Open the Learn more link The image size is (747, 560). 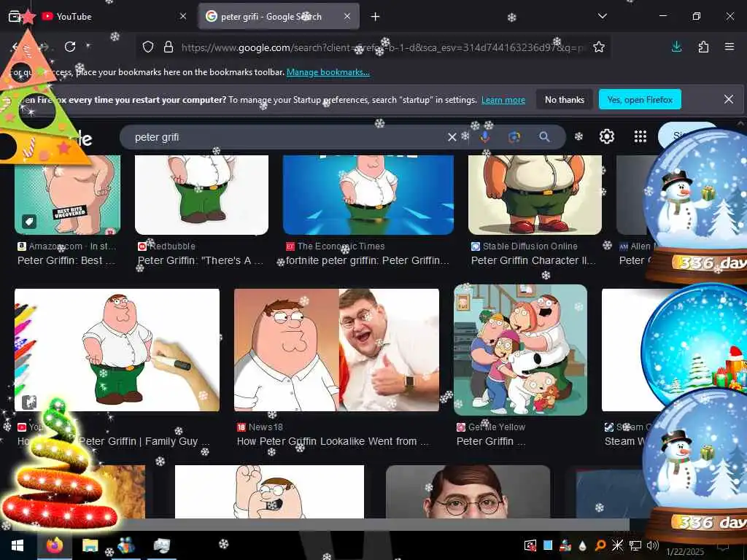pyautogui.click(x=503, y=100)
